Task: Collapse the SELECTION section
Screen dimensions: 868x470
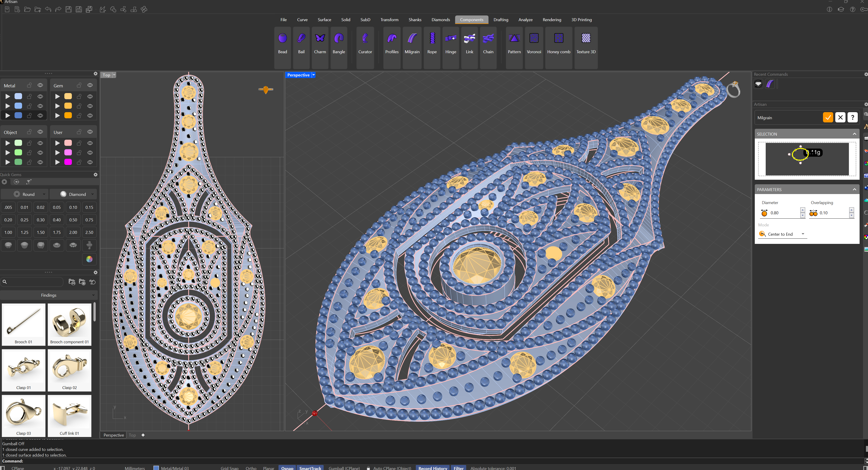Action: [x=854, y=134]
